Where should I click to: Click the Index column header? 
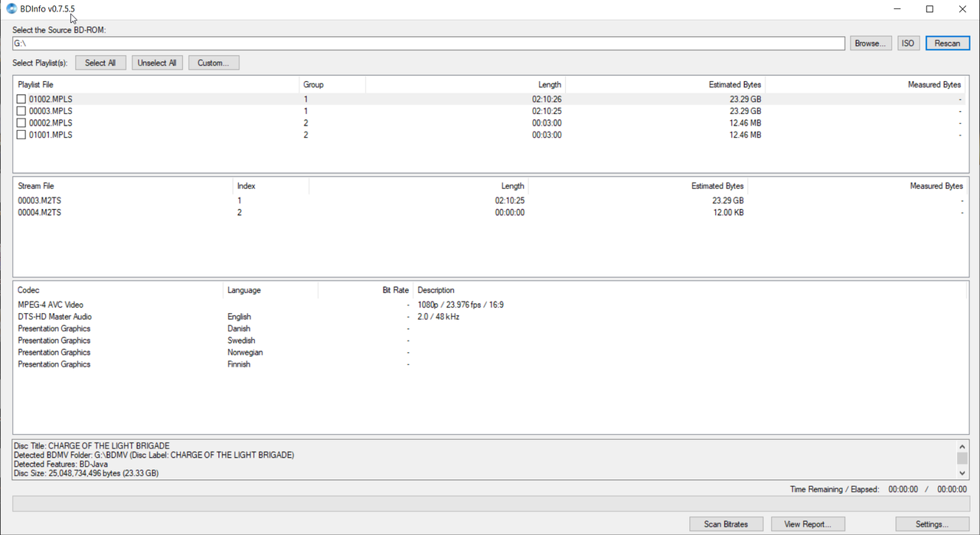tap(271, 186)
